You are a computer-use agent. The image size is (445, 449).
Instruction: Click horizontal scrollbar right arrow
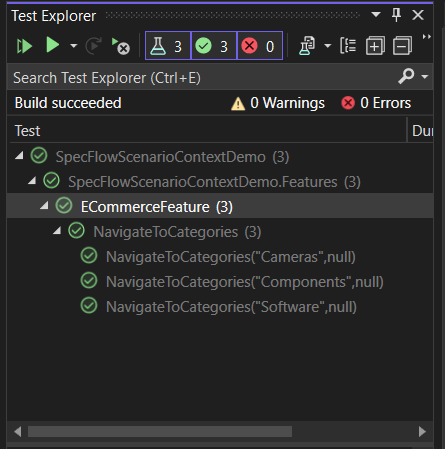(422, 431)
